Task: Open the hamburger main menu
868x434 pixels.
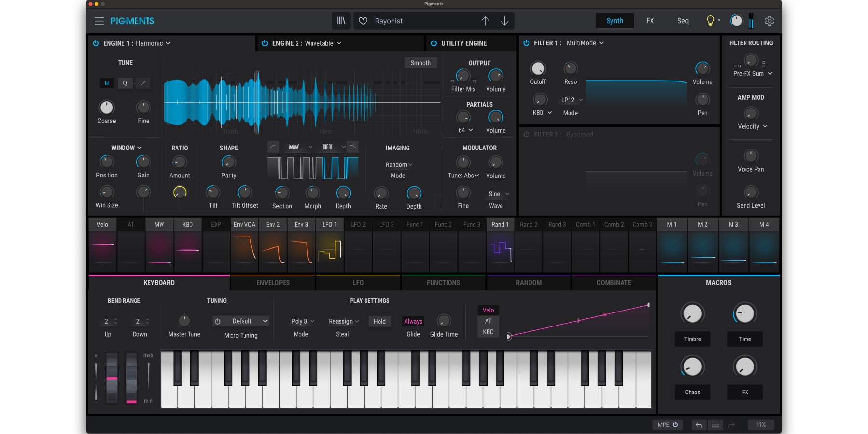Action: pos(99,21)
